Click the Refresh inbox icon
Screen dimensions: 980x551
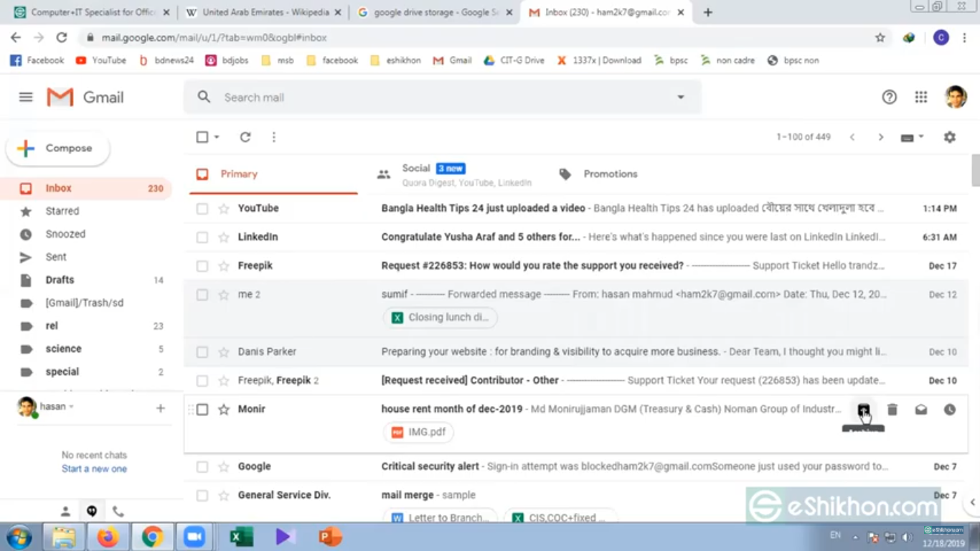click(x=245, y=137)
